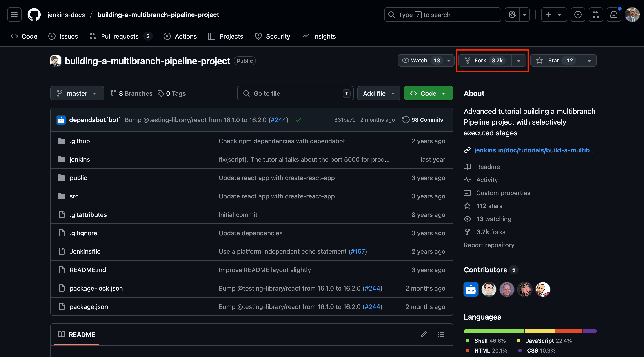The image size is (644, 357).
Task: Click the book icon beside Readme
Action: pyautogui.click(x=467, y=167)
